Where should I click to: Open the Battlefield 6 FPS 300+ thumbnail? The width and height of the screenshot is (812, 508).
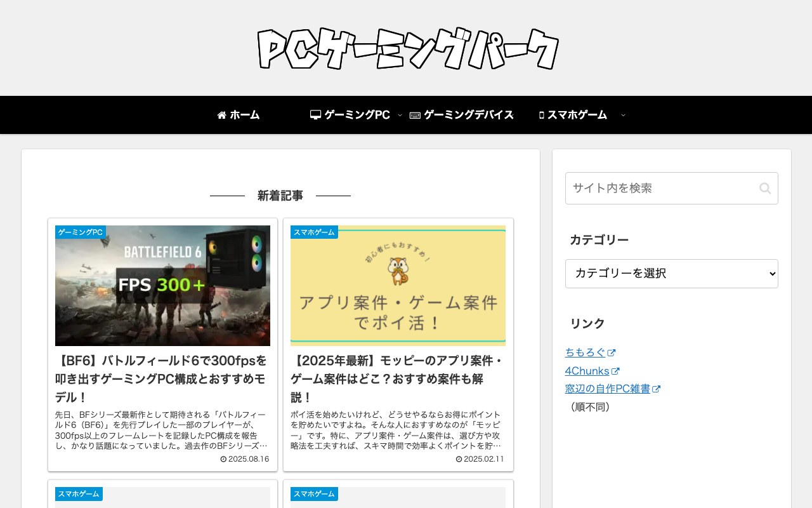[162, 286]
